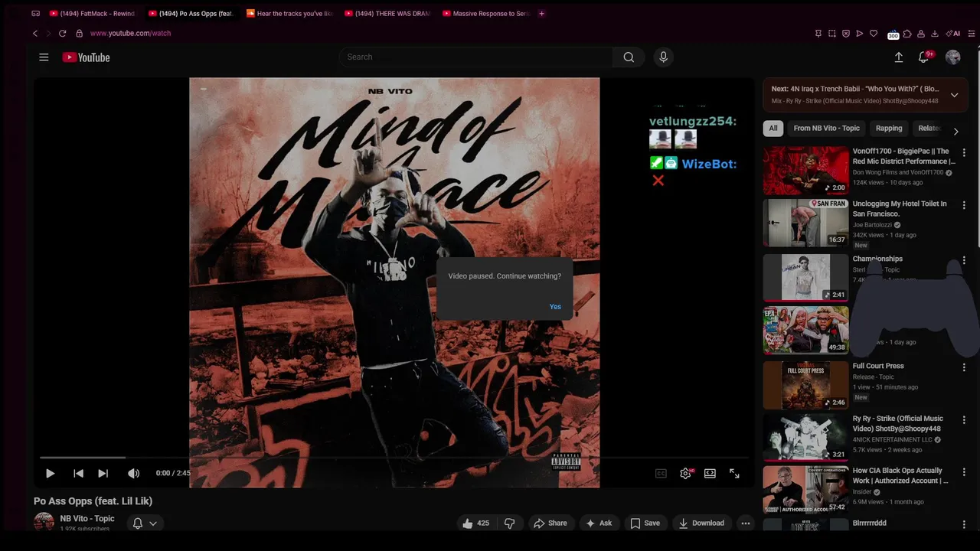Seek on the video progress bar
The image size is (980, 551).
click(x=394, y=458)
